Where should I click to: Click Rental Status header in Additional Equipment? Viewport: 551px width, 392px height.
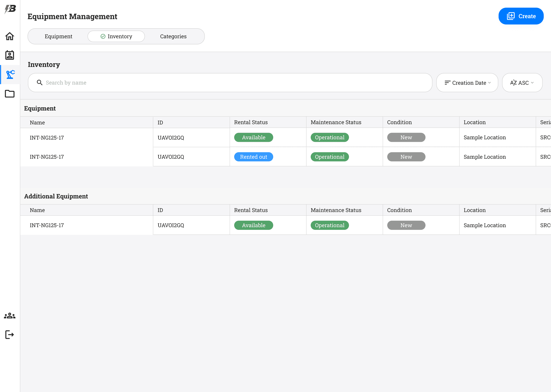pos(251,210)
